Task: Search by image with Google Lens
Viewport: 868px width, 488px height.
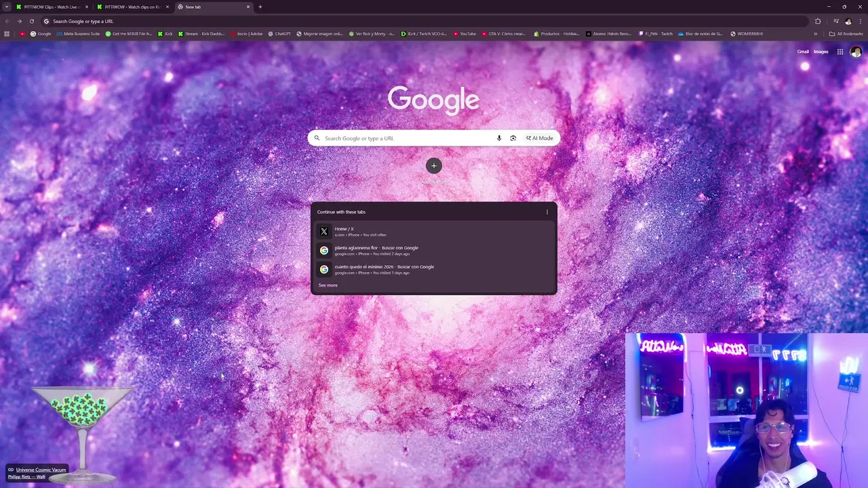Action: point(513,138)
